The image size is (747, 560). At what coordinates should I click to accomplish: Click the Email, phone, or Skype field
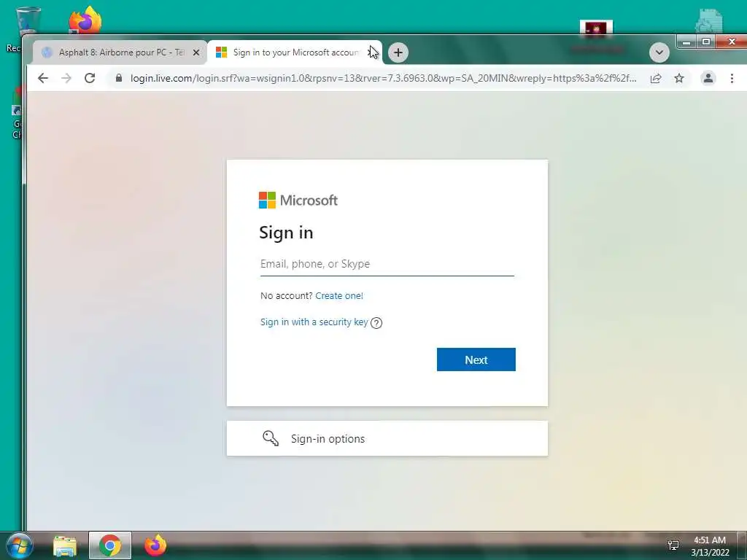point(387,264)
